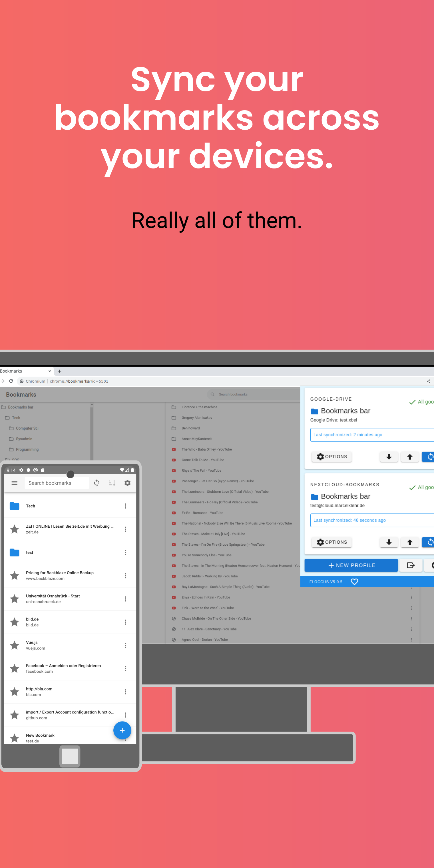
Task: Open a new Chromium tab
Action: coord(60,371)
